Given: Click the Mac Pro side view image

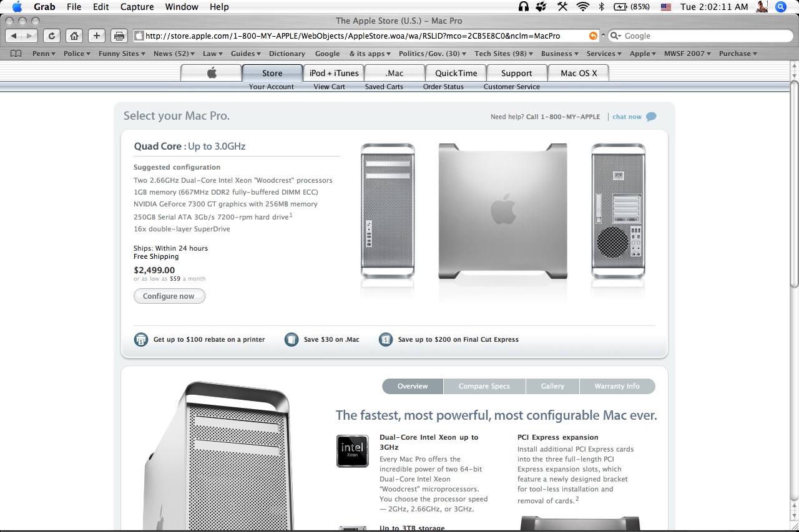Looking at the screenshot, I should coord(503,211).
